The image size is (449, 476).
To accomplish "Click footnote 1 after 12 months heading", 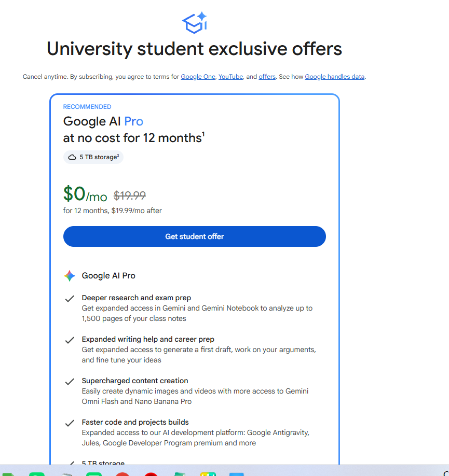I will point(203,134).
